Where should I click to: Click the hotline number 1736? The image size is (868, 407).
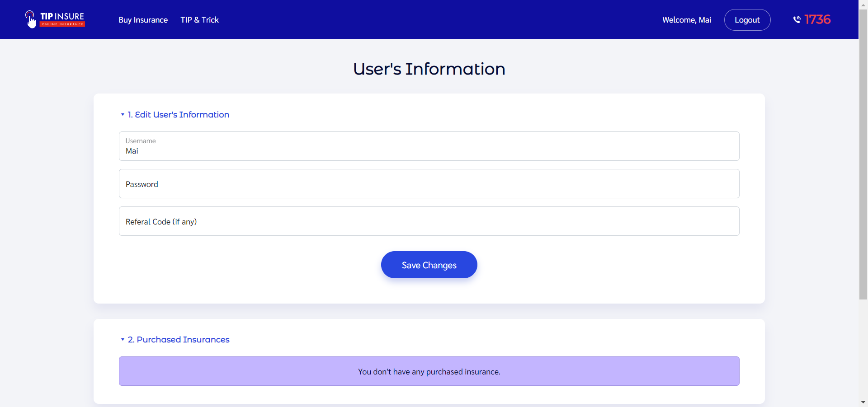[817, 19]
